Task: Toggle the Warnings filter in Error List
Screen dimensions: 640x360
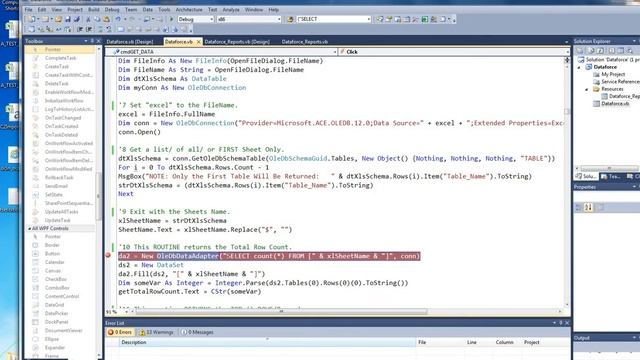Action: point(157,332)
